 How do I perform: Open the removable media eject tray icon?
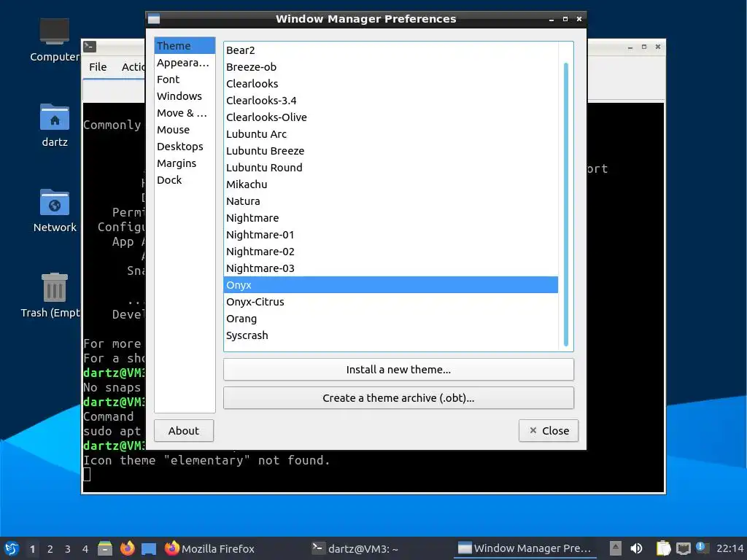pos(616,548)
